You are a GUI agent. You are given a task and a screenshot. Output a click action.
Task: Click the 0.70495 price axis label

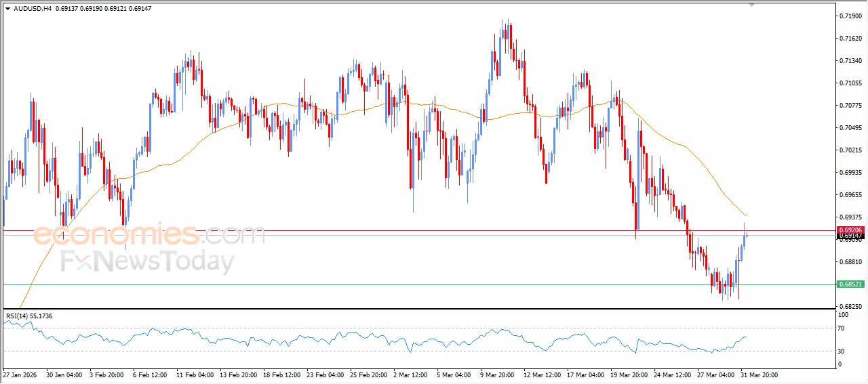pyautogui.click(x=850, y=127)
